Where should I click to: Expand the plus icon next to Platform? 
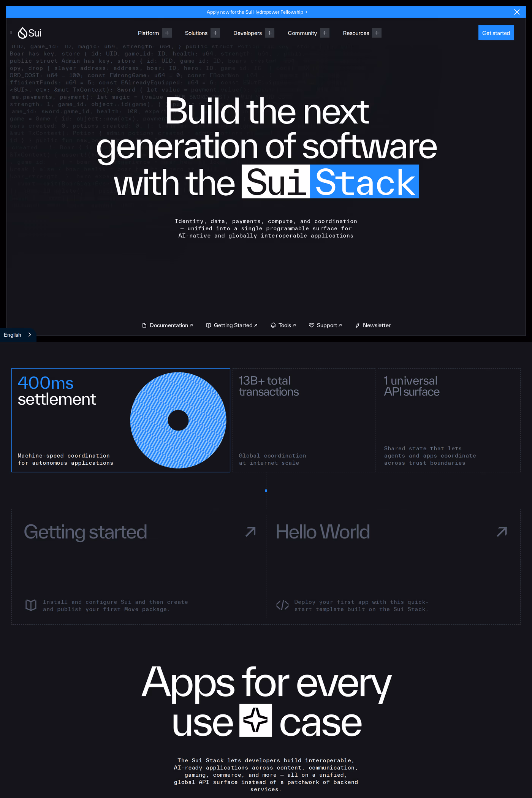coord(167,33)
